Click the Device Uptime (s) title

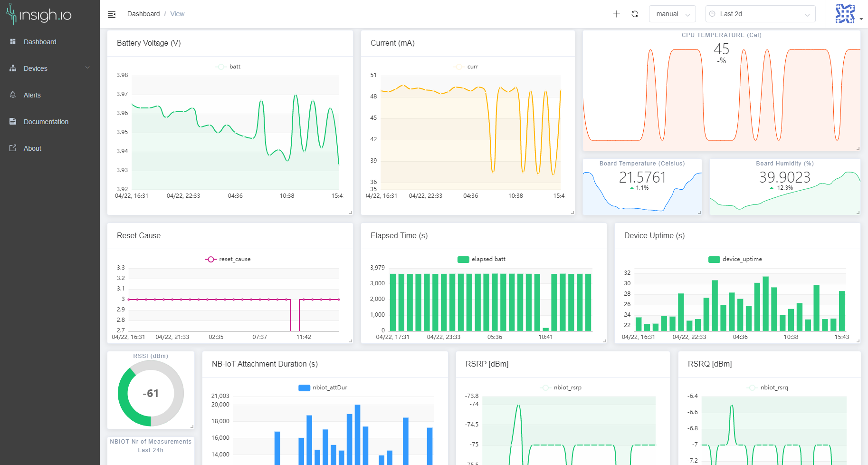click(x=654, y=235)
